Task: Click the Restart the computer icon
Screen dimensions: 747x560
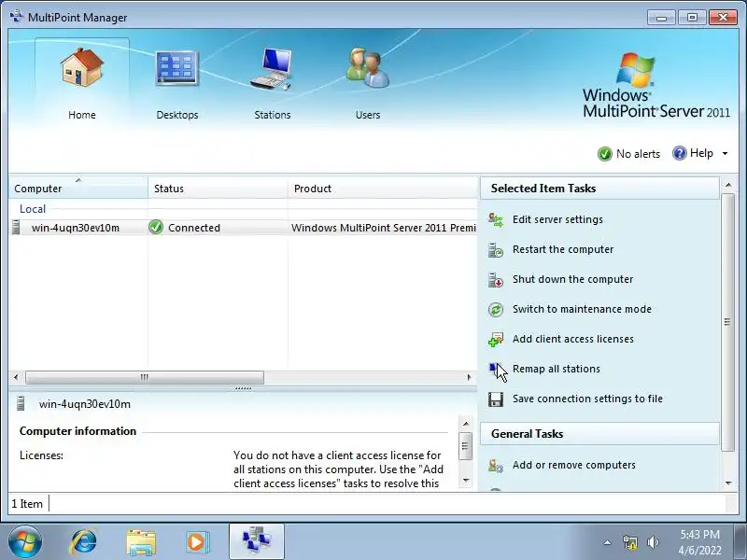Action: click(x=496, y=249)
